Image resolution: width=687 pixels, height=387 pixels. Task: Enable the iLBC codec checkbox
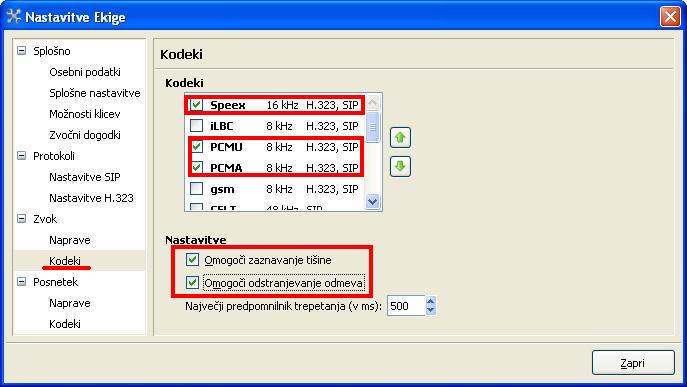click(x=196, y=126)
